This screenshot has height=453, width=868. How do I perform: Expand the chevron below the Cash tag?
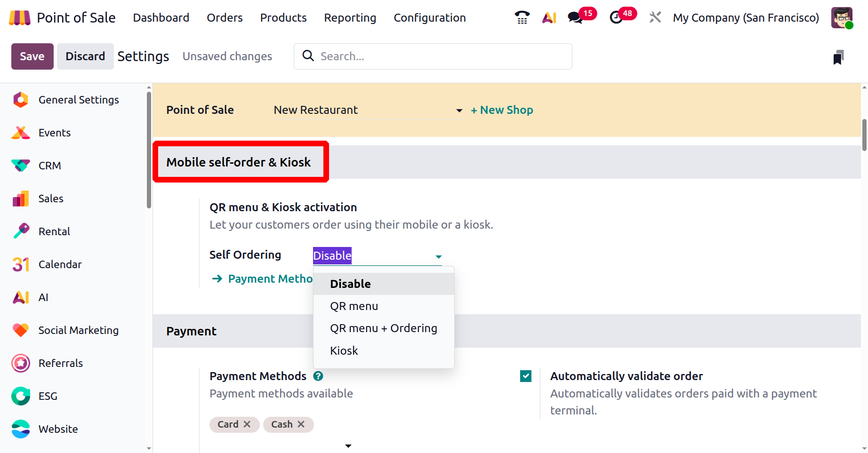[x=348, y=445]
